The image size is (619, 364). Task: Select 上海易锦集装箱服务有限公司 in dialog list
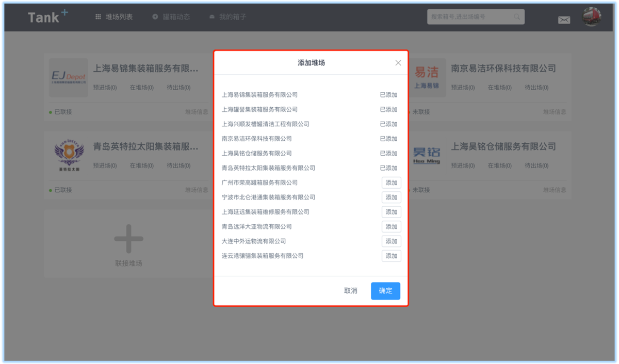[x=260, y=95]
